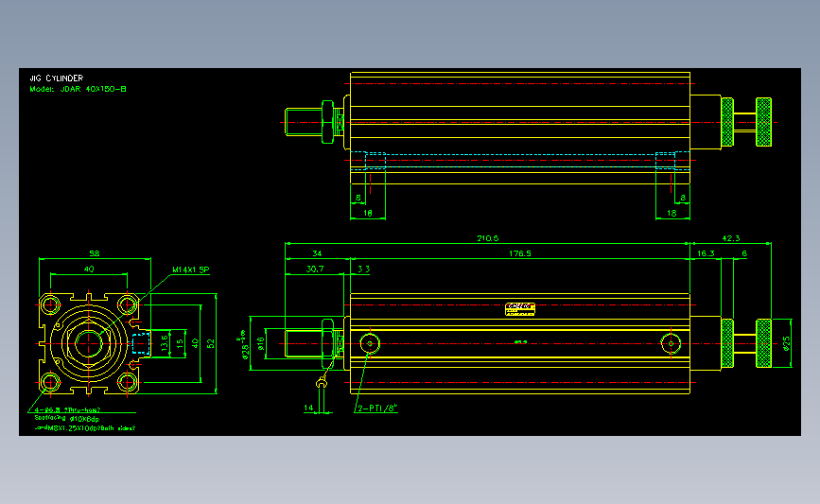Click the left 8 dimension under top view
Image resolution: width=820 pixels, height=504 pixels.
pyautogui.click(x=358, y=198)
